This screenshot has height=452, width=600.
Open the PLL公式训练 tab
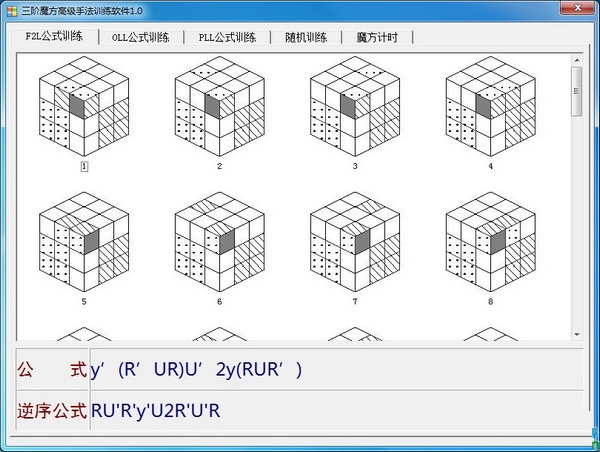click(x=227, y=37)
